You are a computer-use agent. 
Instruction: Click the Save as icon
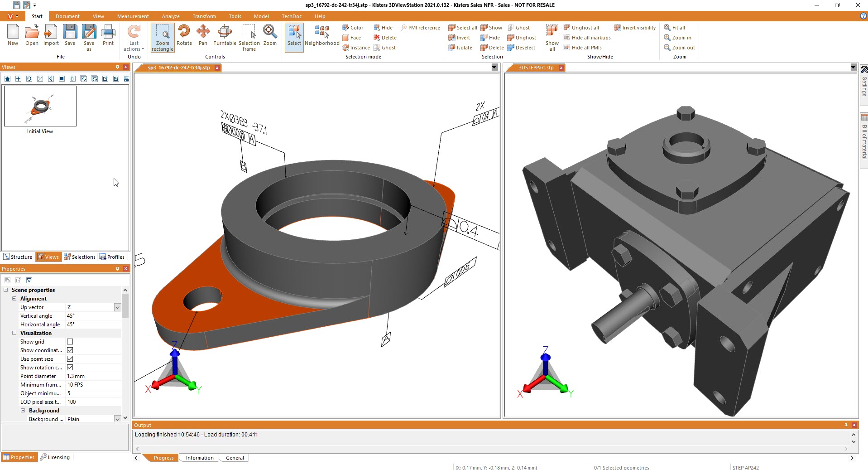(x=89, y=38)
